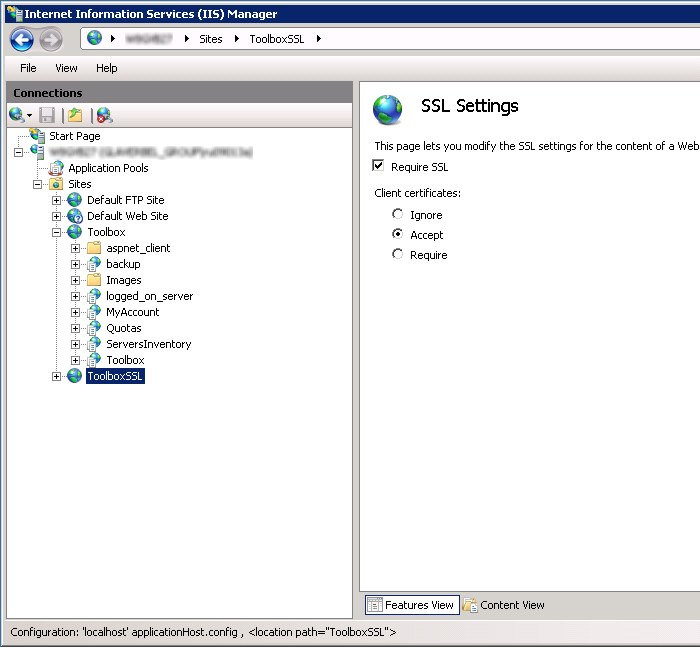Open the File menu
700x647 pixels.
tap(28, 68)
